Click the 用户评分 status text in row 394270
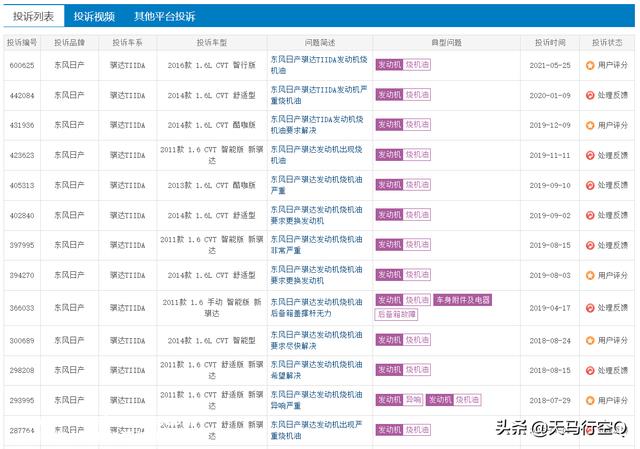 point(612,276)
